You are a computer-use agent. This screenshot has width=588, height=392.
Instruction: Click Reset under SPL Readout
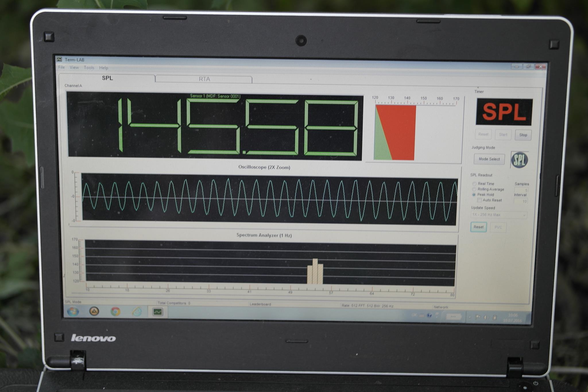pyautogui.click(x=478, y=227)
